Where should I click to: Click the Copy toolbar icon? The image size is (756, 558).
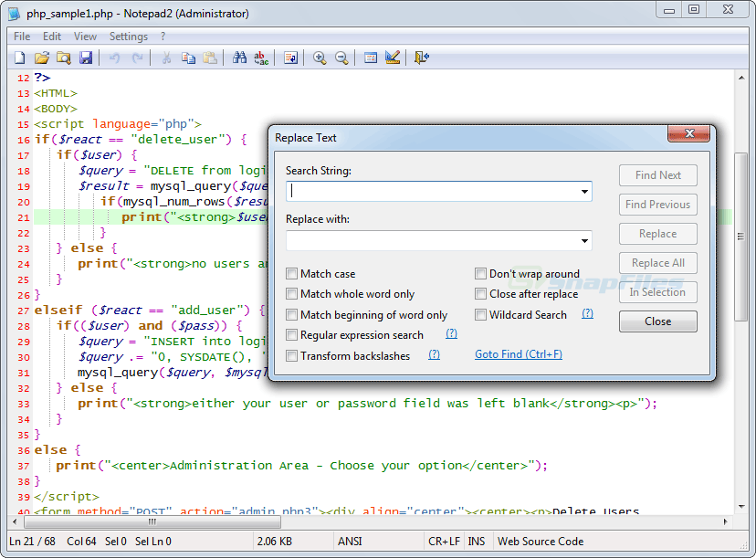point(188,58)
